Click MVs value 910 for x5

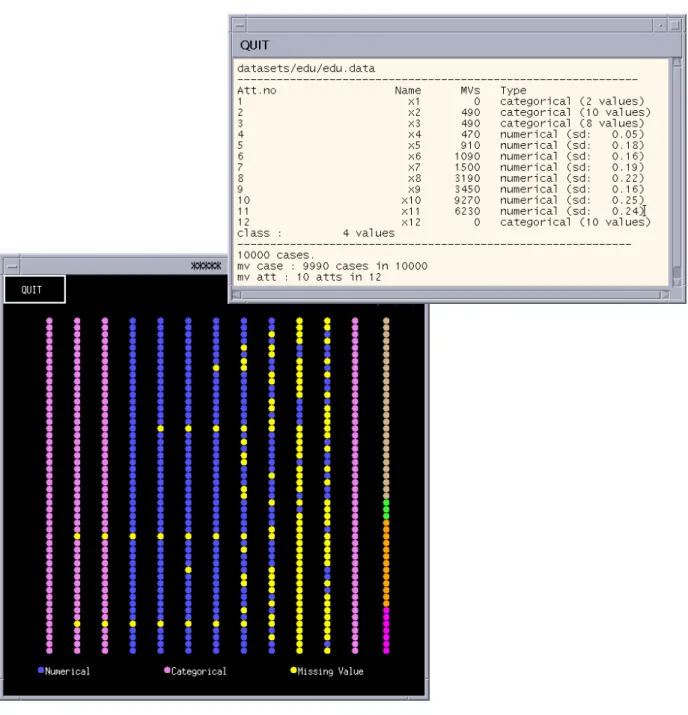(x=470, y=145)
